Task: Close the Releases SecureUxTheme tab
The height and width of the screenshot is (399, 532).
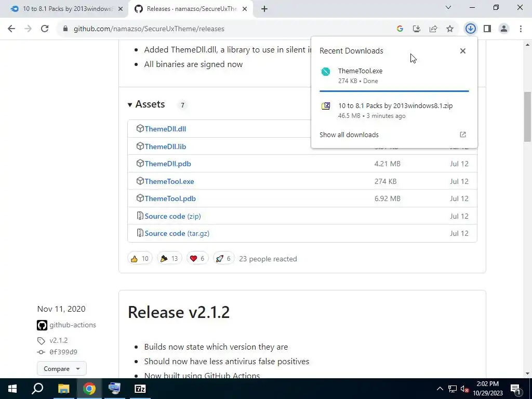Action: [x=245, y=9]
